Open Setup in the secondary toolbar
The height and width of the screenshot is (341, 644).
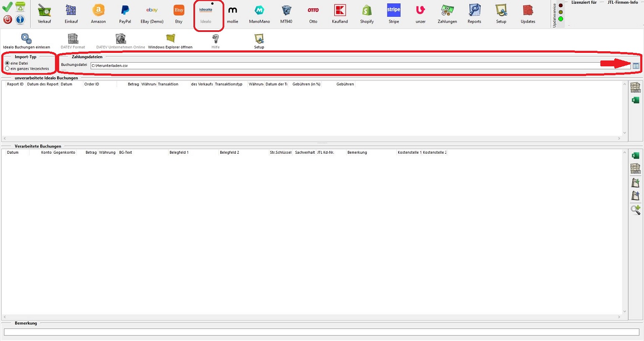pos(259,41)
